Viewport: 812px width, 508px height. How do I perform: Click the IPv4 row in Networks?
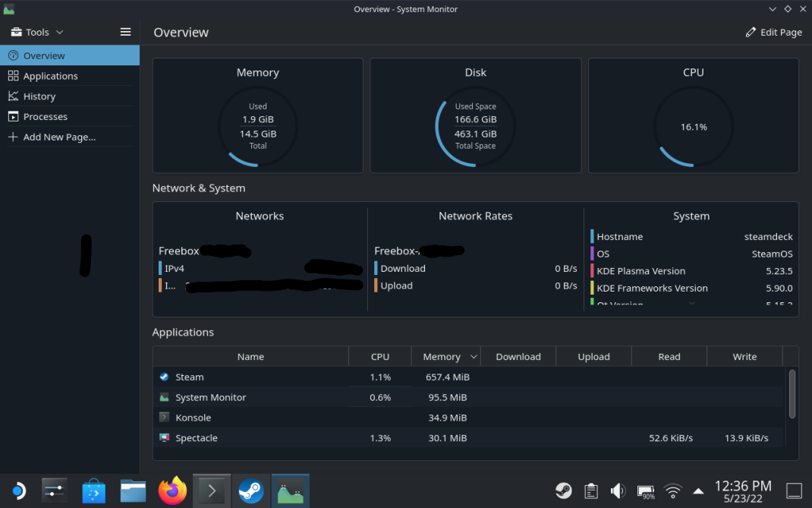coord(260,268)
